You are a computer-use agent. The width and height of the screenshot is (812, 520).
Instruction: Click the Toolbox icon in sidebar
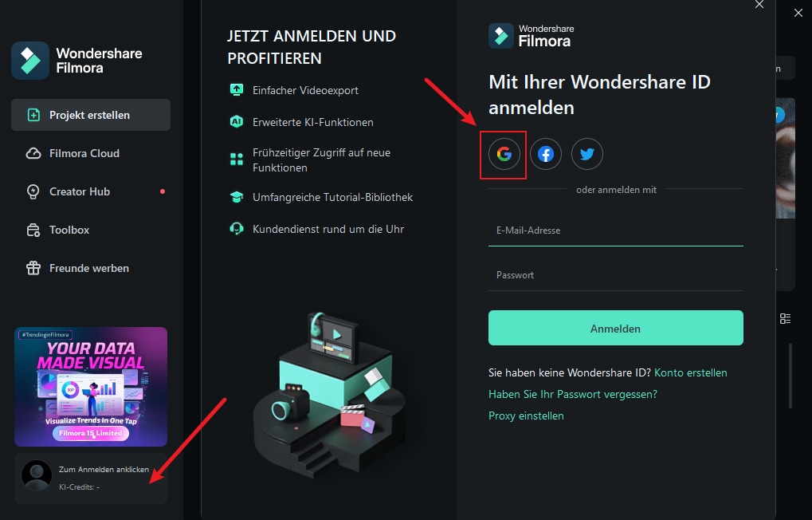[x=33, y=230]
